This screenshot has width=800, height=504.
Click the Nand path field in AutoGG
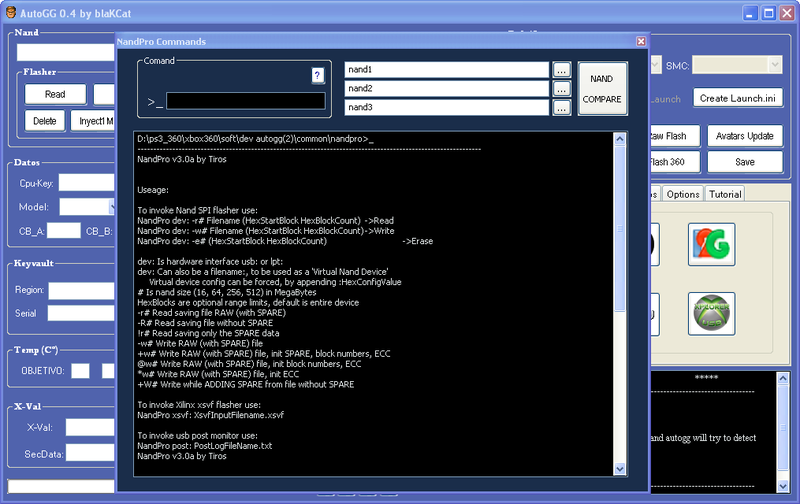coord(65,52)
